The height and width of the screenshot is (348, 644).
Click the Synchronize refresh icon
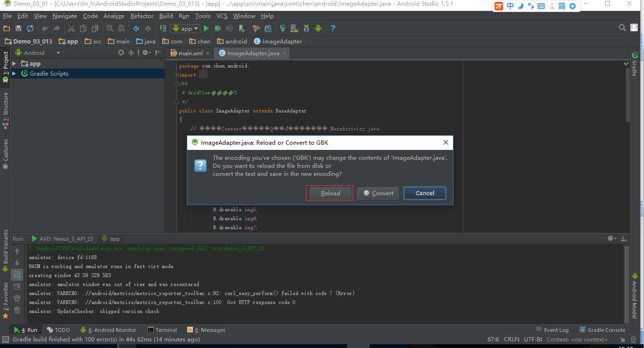click(x=30, y=28)
